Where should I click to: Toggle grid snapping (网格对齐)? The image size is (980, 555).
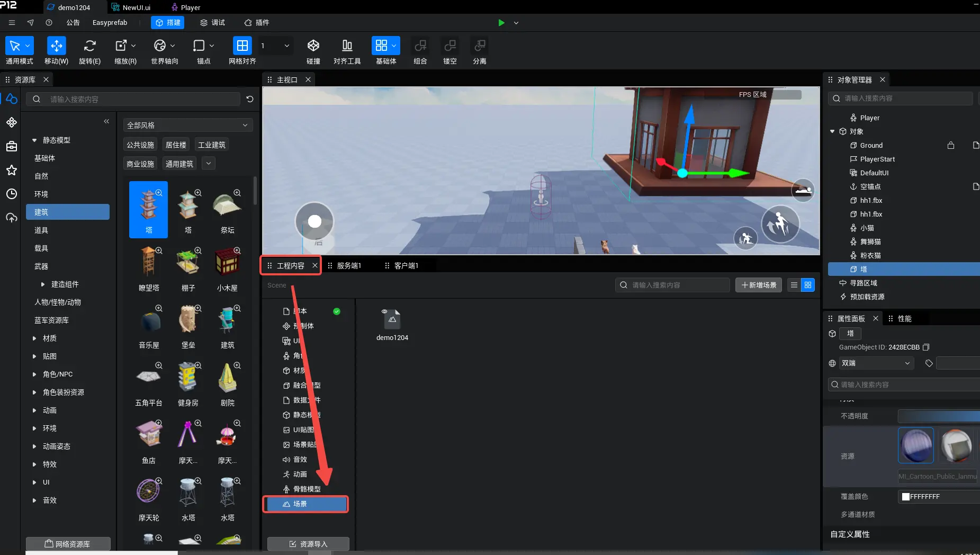pos(242,46)
